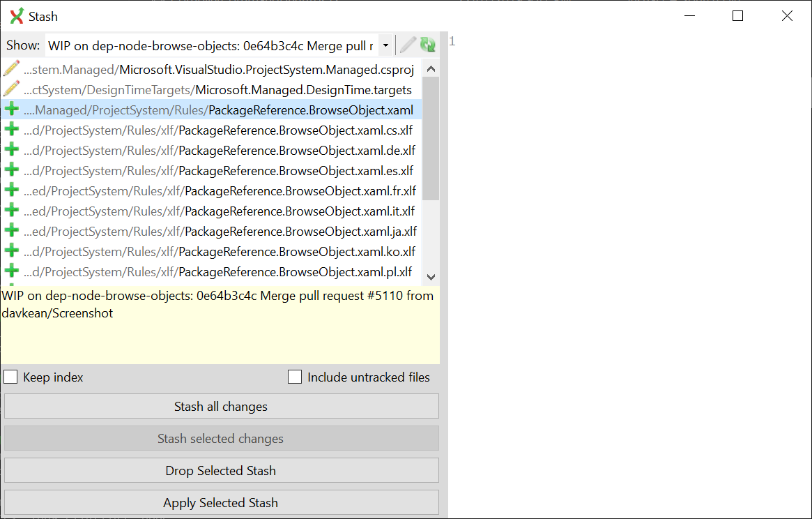Click the Stash selected changes button
The height and width of the screenshot is (519, 812).
click(220, 438)
